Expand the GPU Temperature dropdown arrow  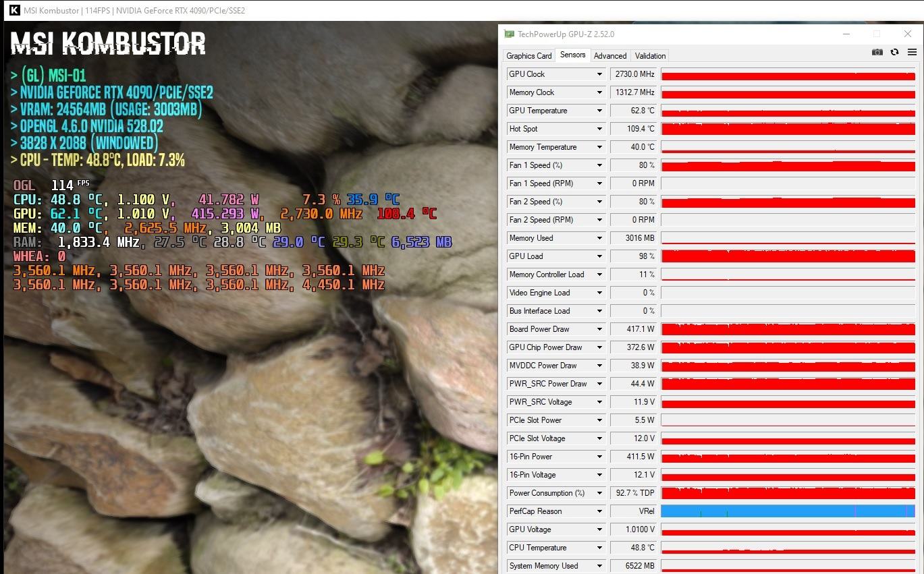[599, 111]
